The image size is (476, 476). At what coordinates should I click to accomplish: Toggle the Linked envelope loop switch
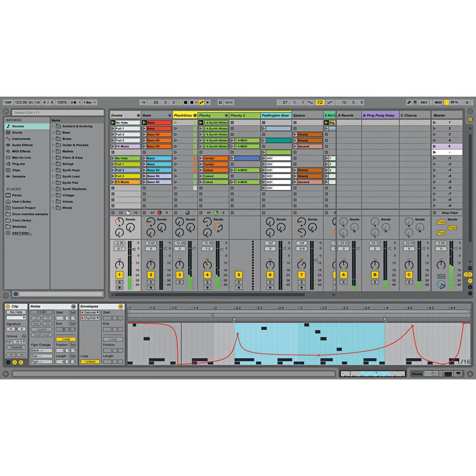point(90,361)
